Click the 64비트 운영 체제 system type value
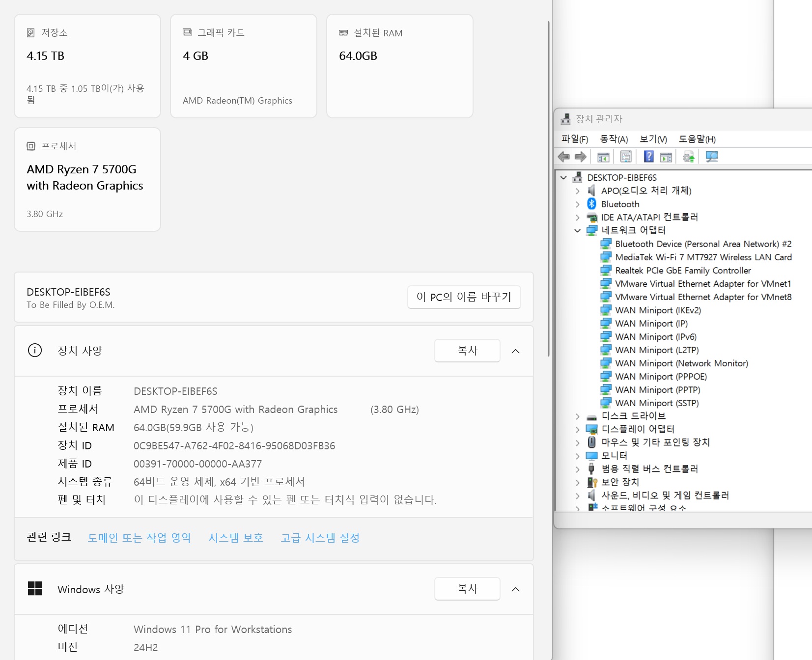The width and height of the screenshot is (812, 660). tap(219, 482)
